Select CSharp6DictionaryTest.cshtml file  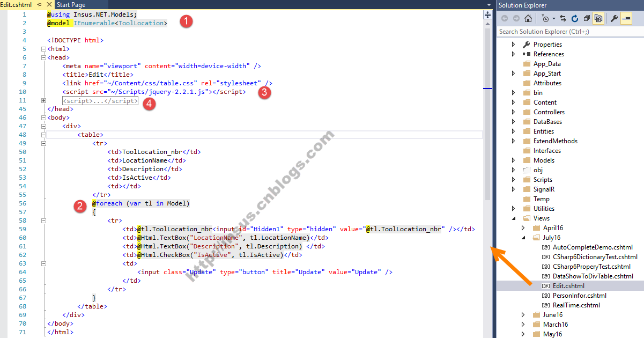click(595, 257)
